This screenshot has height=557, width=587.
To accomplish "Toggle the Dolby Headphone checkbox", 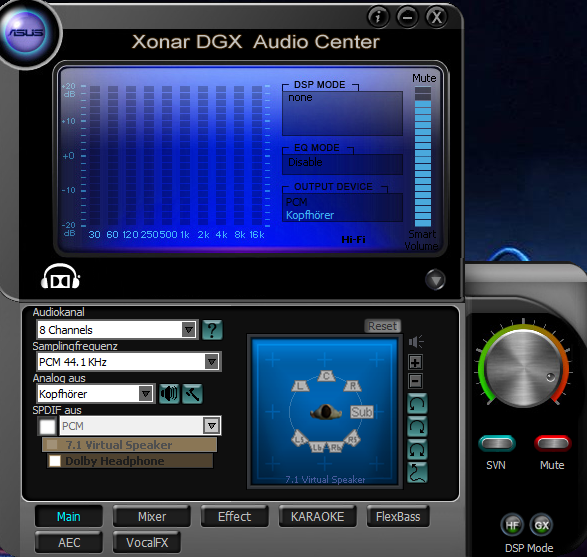I will tap(55, 461).
